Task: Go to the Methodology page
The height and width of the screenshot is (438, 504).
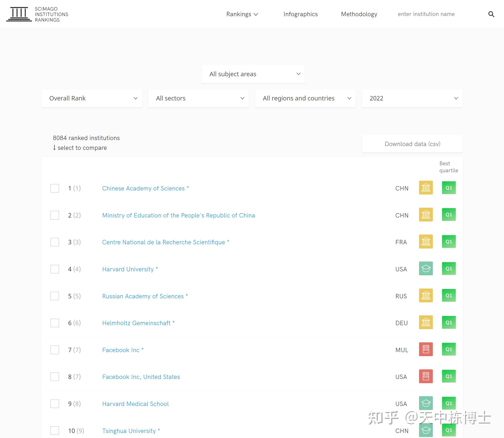Action: (359, 14)
